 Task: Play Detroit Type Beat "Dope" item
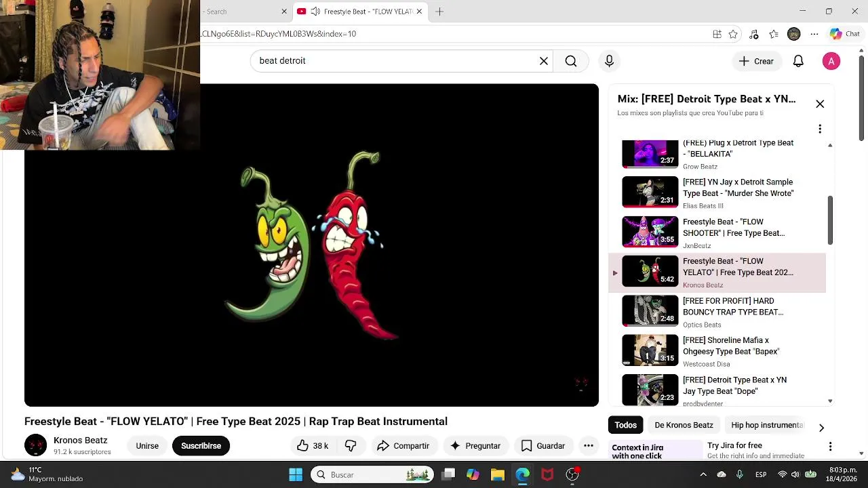pyautogui.click(x=717, y=390)
